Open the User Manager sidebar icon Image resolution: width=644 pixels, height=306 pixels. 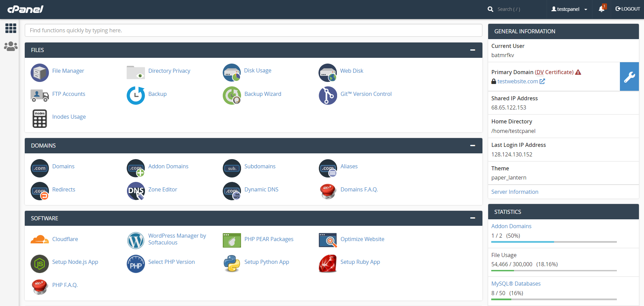tap(11, 46)
